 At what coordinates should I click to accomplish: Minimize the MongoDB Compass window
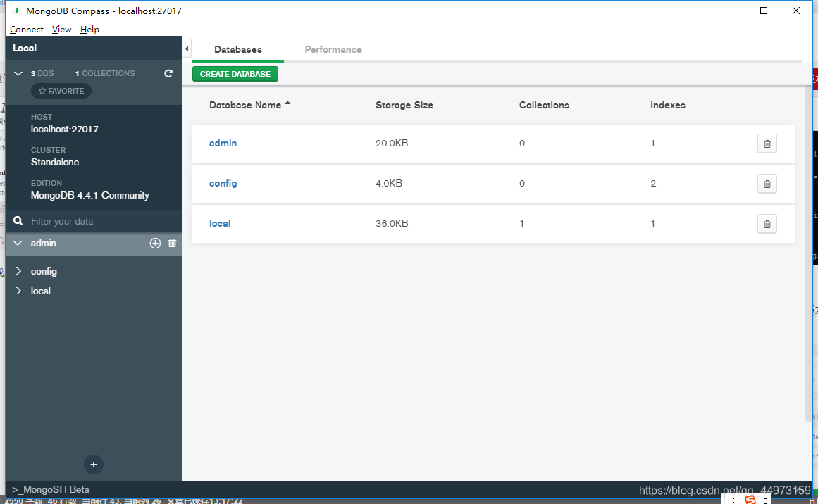(x=732, y=11)
